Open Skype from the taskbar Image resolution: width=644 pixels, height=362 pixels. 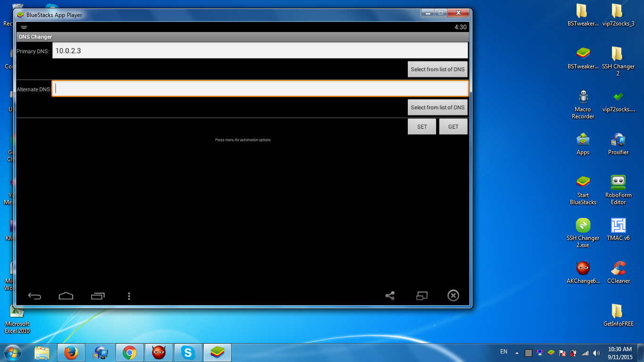point(188,352)
